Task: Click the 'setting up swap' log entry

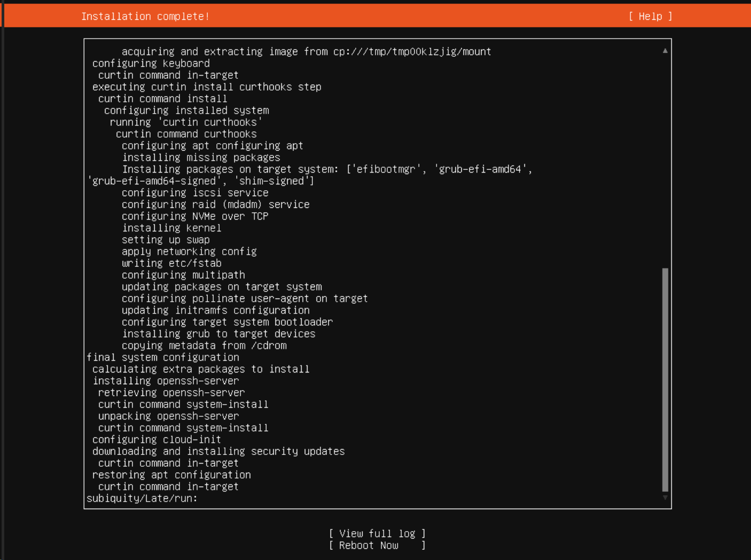Action: click(x=166, y=240)
